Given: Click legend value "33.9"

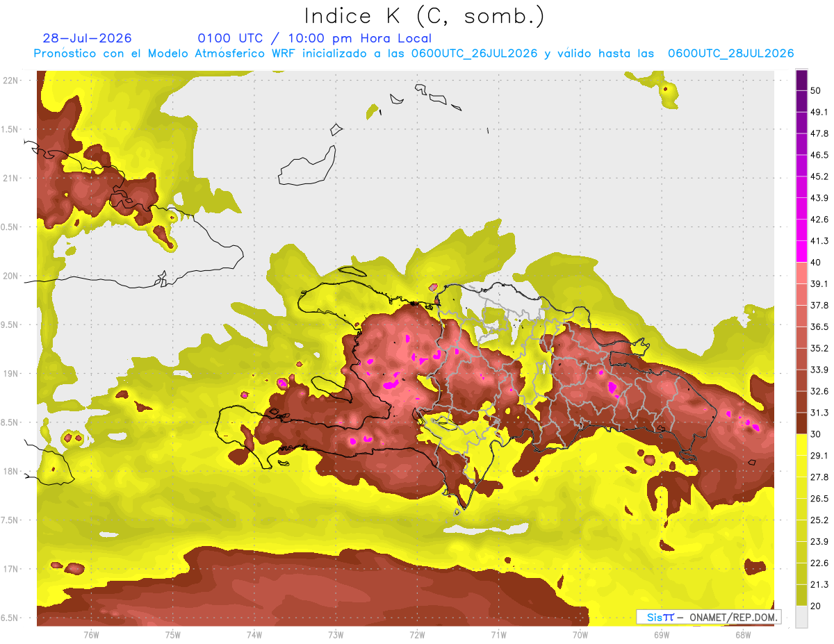Looking at the screenshot, I should (819, 370).
